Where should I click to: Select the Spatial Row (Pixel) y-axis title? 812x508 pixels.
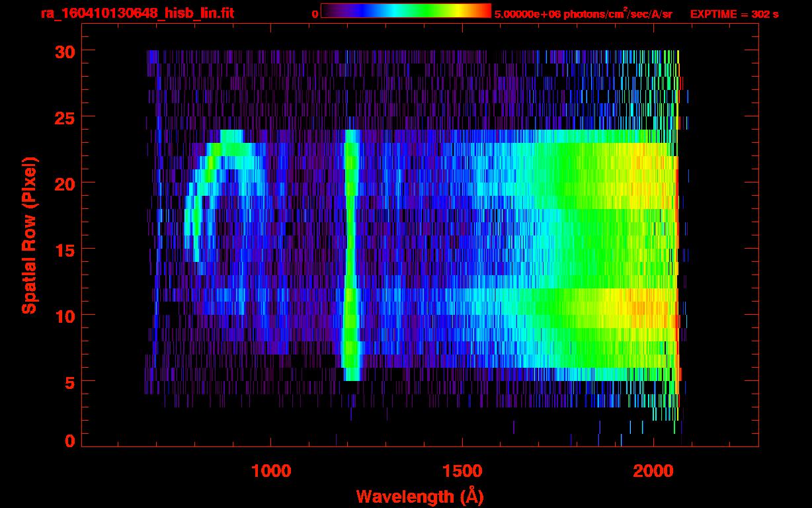pos(29,235)
